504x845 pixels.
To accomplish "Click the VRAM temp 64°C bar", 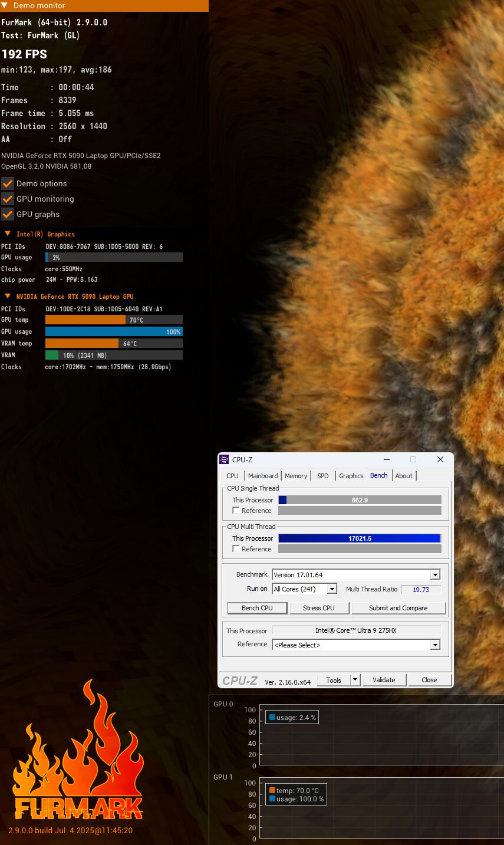I will pos(114,343).
